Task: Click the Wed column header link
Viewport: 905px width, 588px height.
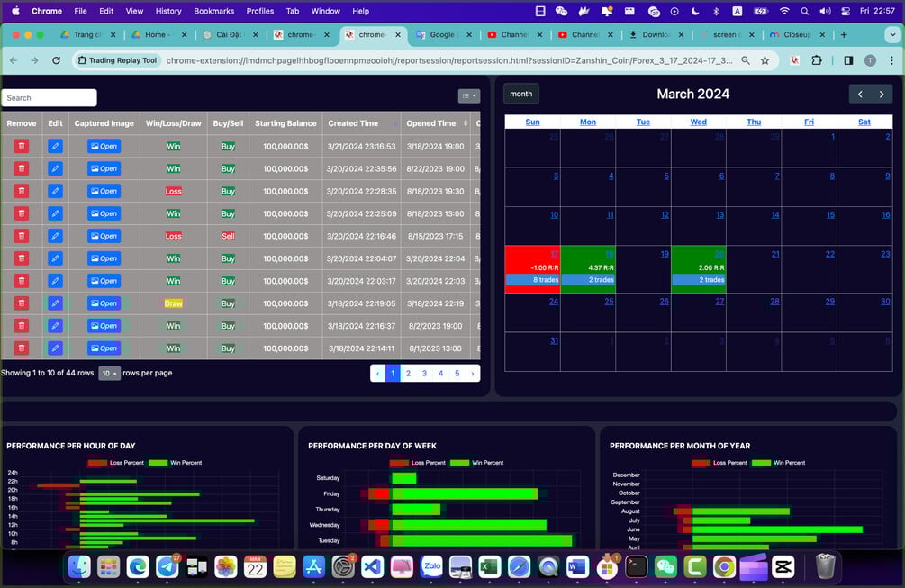Action: 699,122
